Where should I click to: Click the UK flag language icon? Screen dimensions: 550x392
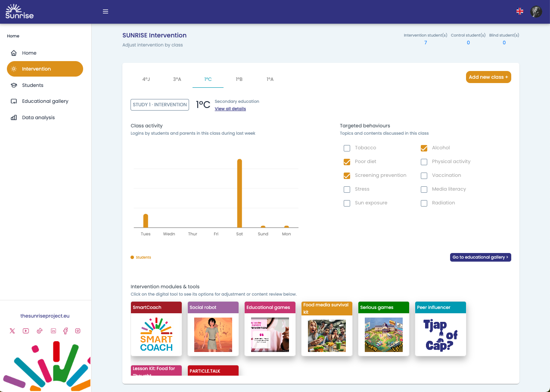(x=520, y=12)
